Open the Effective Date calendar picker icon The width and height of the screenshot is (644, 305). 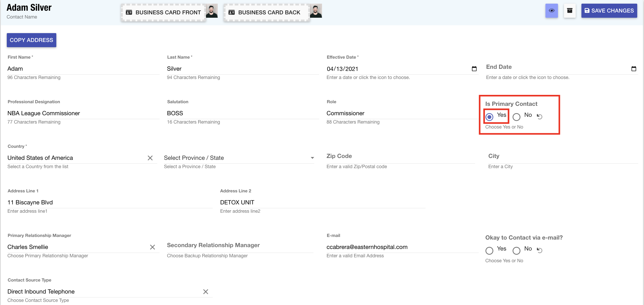pos(474,69)
